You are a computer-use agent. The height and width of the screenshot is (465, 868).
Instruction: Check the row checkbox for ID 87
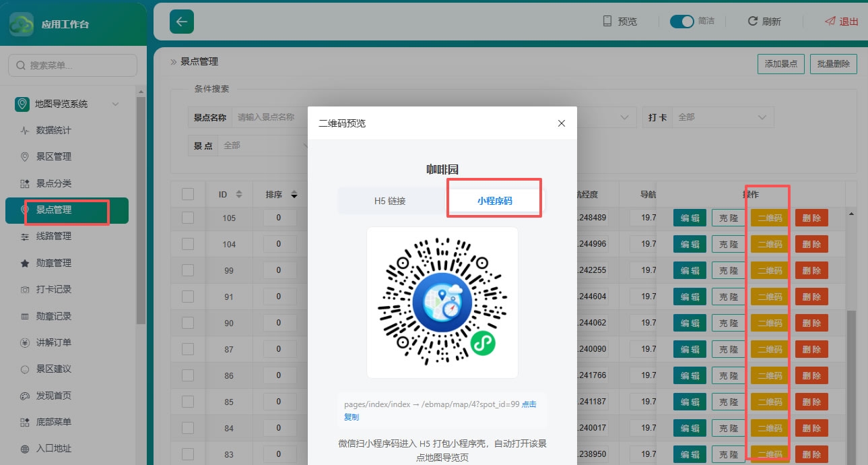pyautogui.click(x=188, y=349)
